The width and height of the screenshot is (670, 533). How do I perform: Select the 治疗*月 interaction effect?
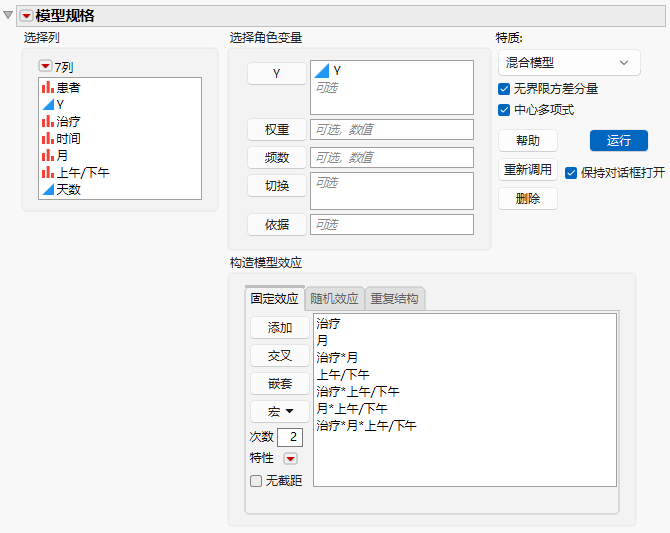[337, 357]
